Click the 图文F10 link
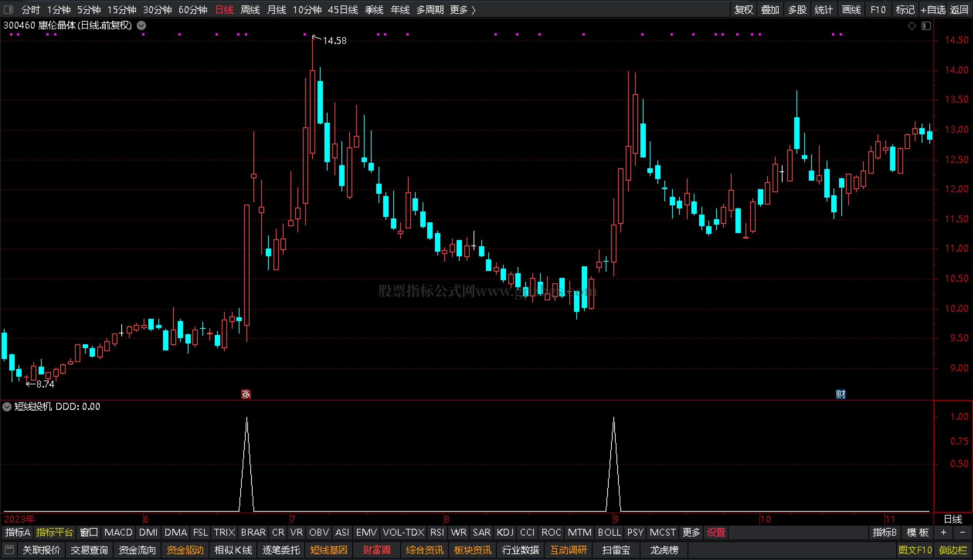The width and height of the screenshot is (973, 560). tap(915, 550)
